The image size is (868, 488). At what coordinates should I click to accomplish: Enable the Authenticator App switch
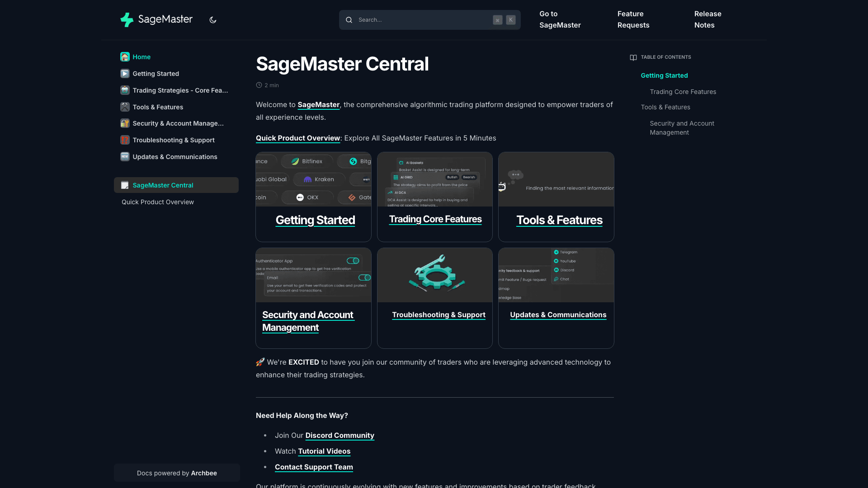353,261
